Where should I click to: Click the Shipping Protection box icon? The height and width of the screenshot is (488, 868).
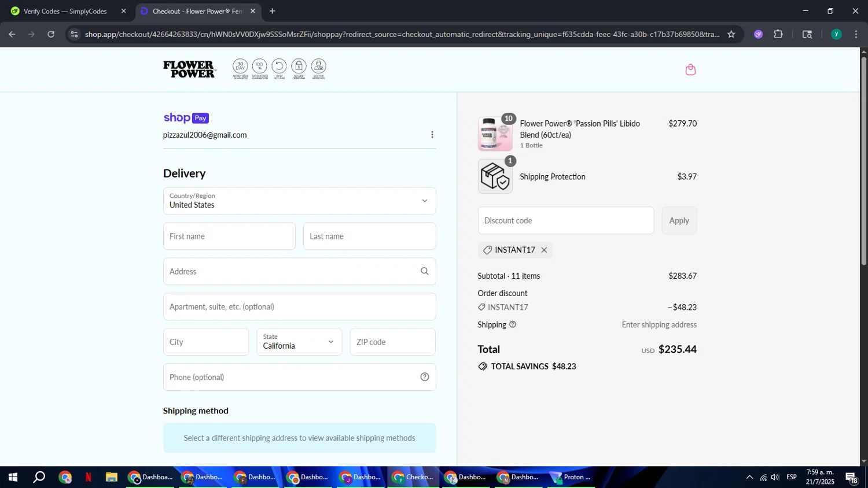coord(495,176)
